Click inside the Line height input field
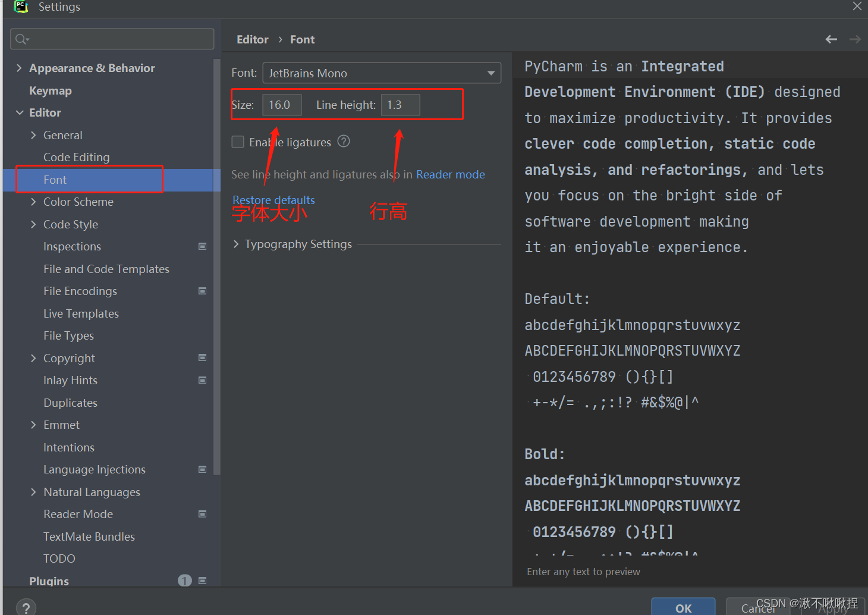868x615 pixels. (x=400, y=104)
